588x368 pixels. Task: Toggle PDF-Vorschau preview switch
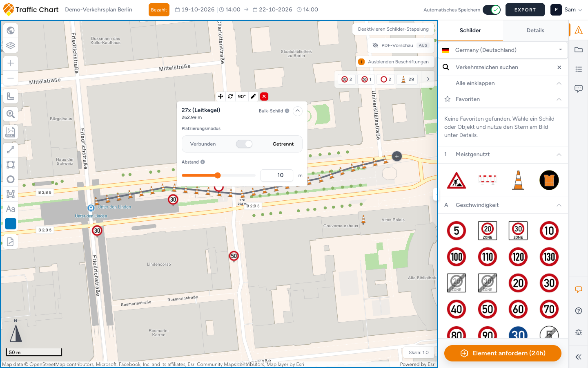423,45
